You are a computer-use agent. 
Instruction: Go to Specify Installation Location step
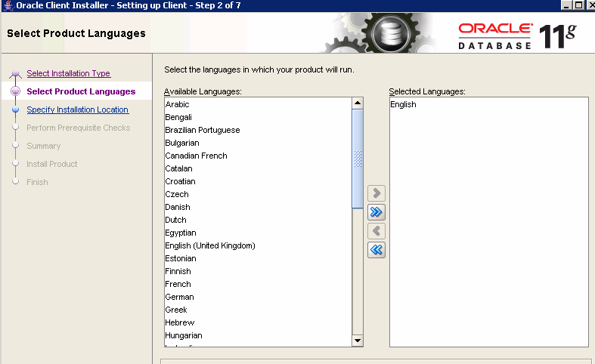[x=77, y=110]
